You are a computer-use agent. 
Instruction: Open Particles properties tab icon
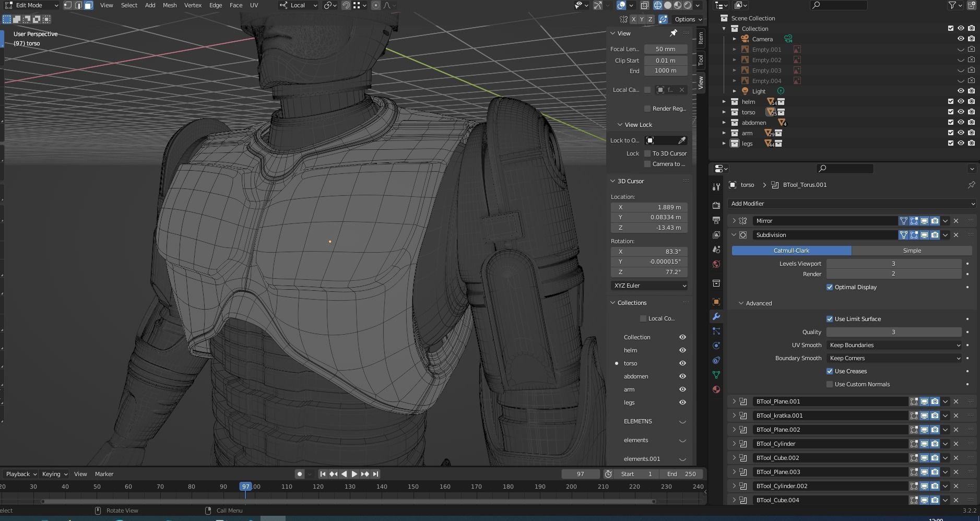point(716,331)
